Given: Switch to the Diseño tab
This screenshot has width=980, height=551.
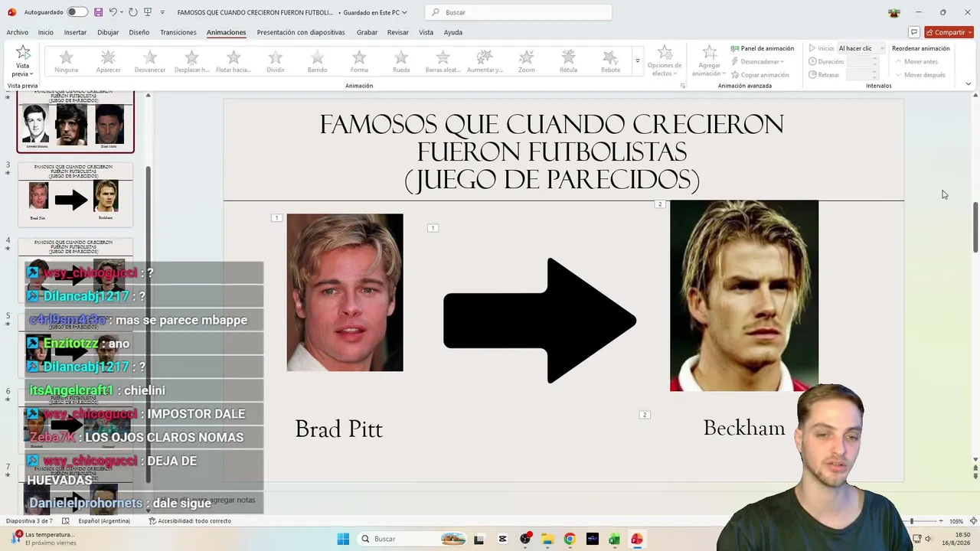Looking at the screenshot, I should tap(139, 32).
